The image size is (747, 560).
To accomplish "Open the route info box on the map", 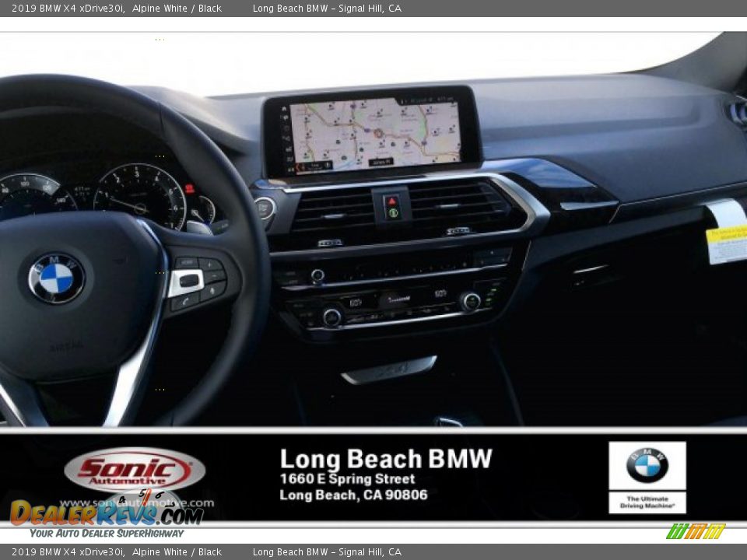I will [313, 166].
